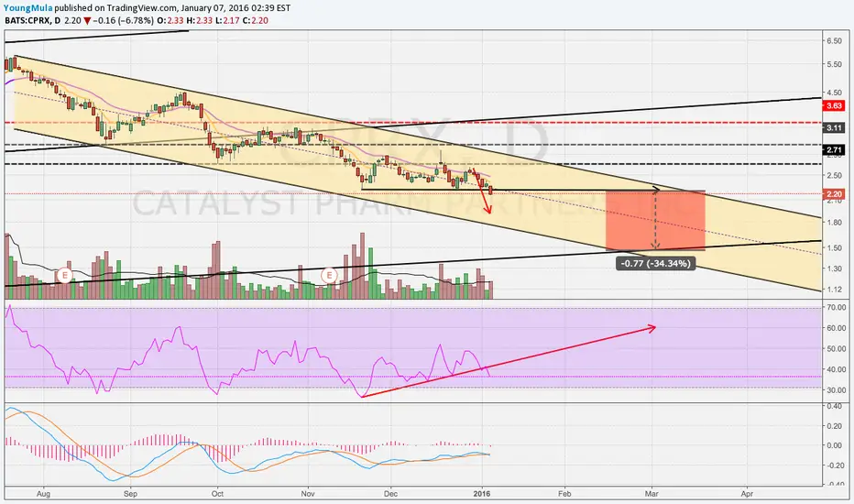Click the 0.20 MACD axis value

835,426
